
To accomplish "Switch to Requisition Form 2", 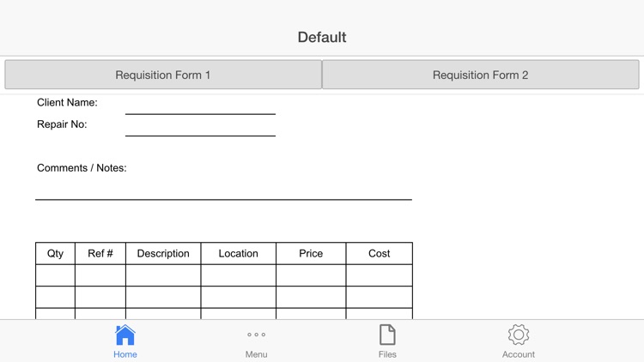I will point(481,75).
